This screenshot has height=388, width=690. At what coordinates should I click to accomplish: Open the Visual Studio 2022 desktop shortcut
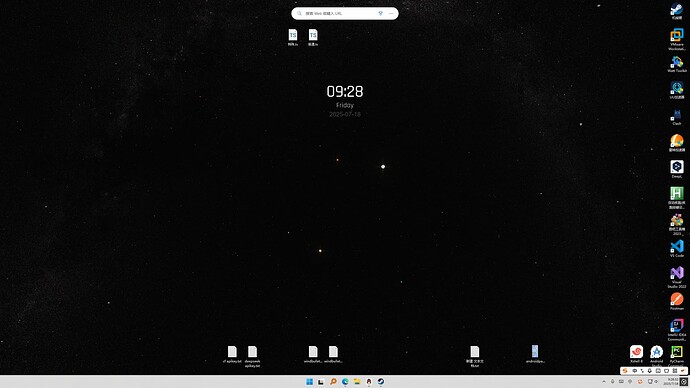click(676, 277)
